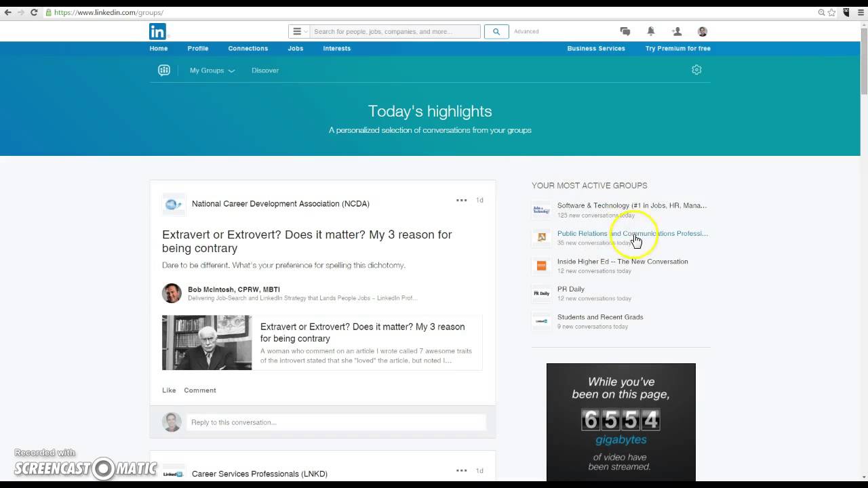Open the Students and Recent Grads group
The height and width of the screenshot is (488, 868).
click(x=600, y=317)
